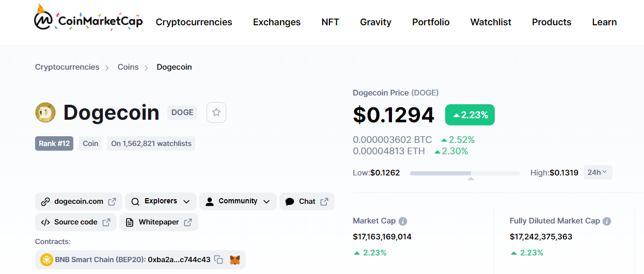Click the Low $0.1262 label
Image resolution: width=644 pixels, height=274 pixels.
(376, 173)
